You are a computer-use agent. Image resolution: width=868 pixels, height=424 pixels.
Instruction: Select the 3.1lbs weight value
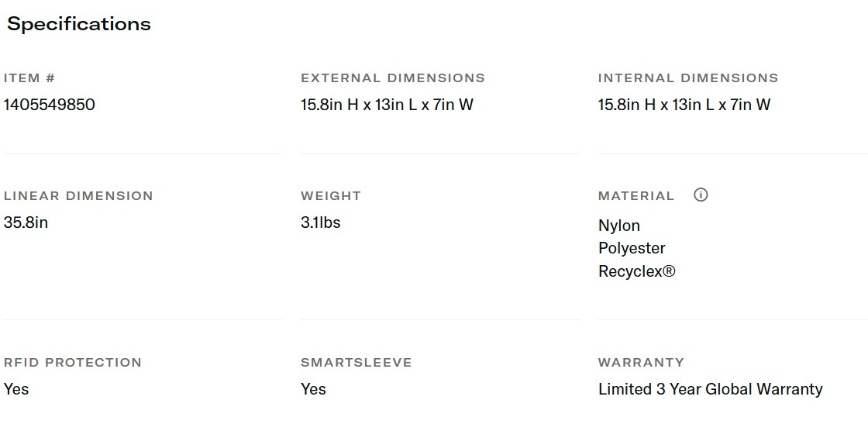tap(321, 222)
